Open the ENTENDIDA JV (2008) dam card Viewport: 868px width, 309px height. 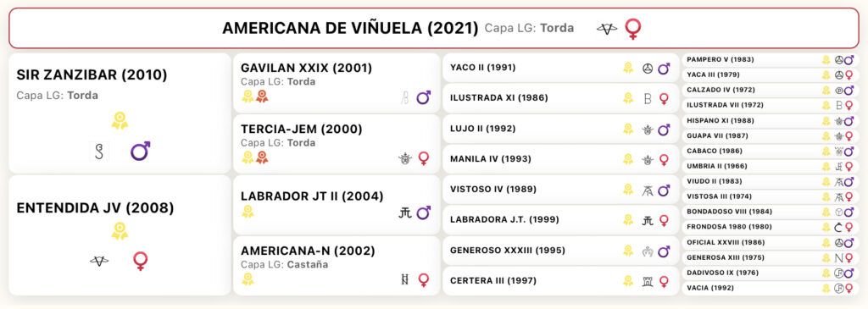coord(120,235)
